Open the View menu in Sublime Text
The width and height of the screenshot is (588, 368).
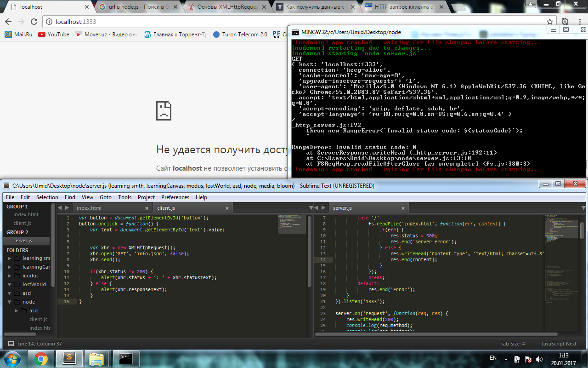[x=87, y=197]
